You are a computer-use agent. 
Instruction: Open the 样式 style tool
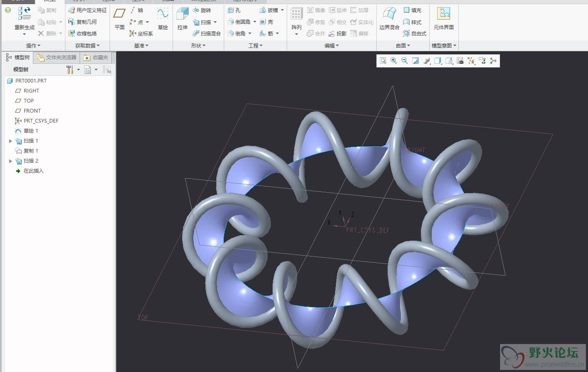click(x=412, y=22)
